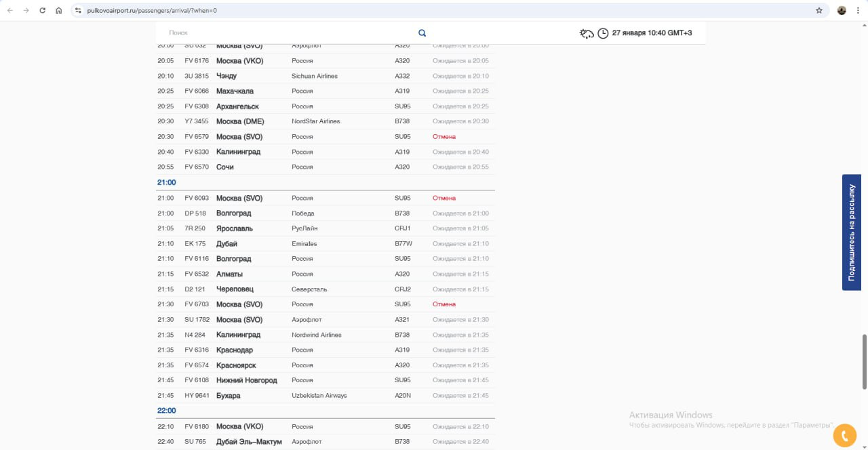Go to browser home page icon
This screenshot has height=450, width=868.
(59, 11)
